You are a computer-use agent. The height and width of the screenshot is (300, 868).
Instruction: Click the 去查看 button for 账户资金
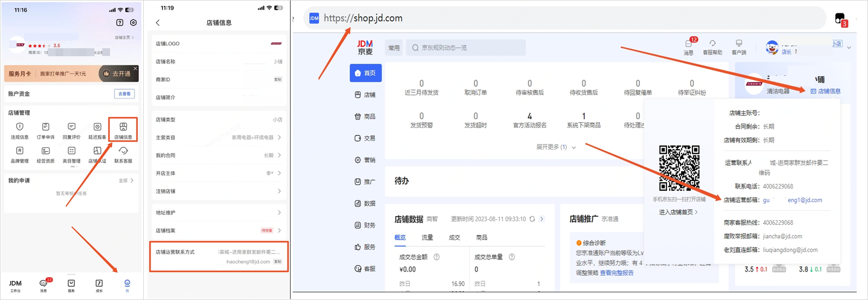[x=124, y=94]
